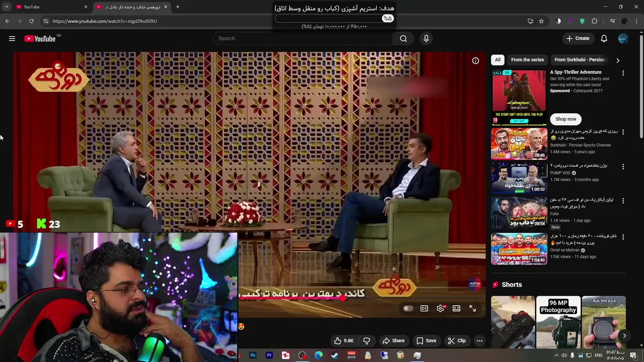Viewport: 644px width, 362px height.
Task: Clip the video
Action: pyautogui.click(x=457, y=341)
